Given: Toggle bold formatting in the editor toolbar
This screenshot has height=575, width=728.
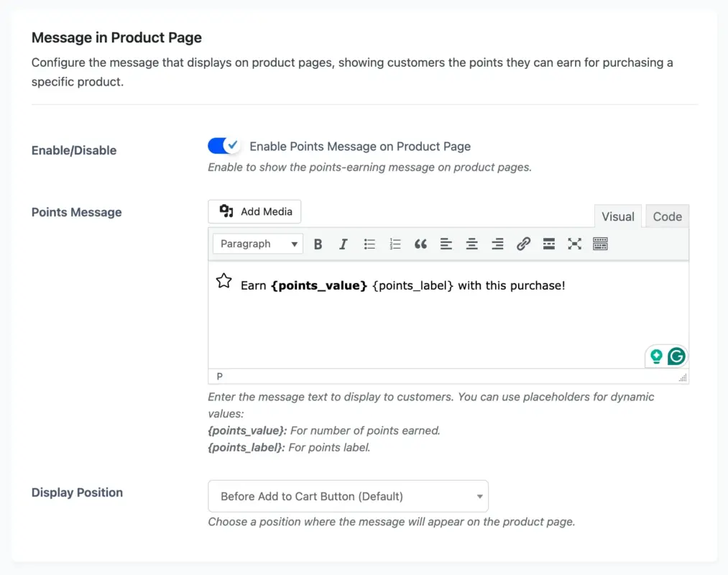Looking at the screenshot, I should [318, 244].
